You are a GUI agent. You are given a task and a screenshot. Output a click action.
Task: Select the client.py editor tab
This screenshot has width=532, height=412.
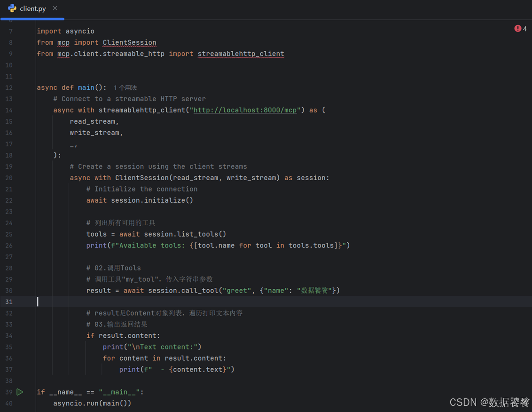32,8
